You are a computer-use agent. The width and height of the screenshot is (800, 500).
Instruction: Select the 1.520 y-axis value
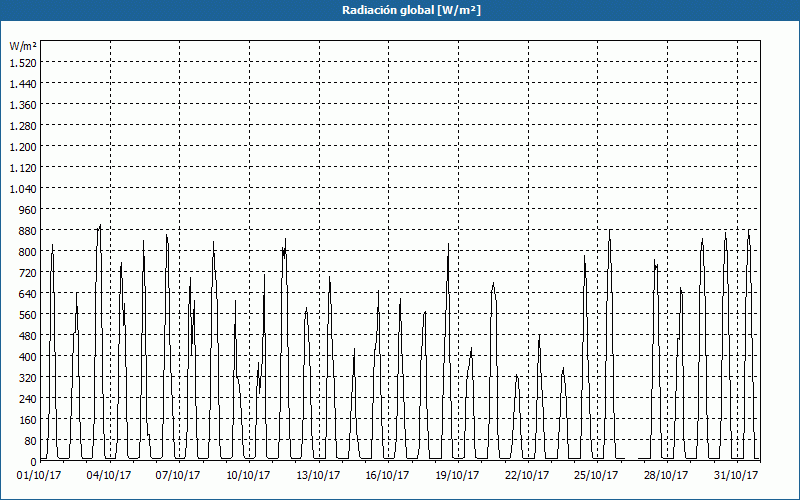click(x=23, y=63)
